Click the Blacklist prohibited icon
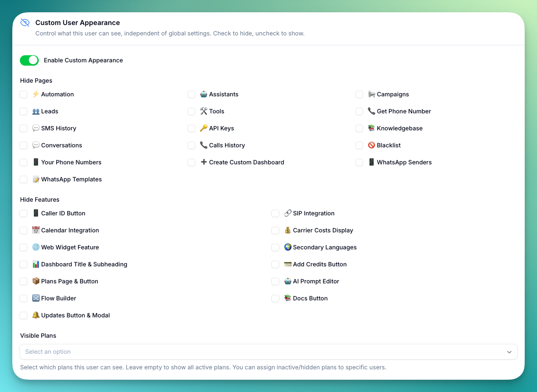The height and width of the screenshot is (392, 537). click(x=372, y=145)
